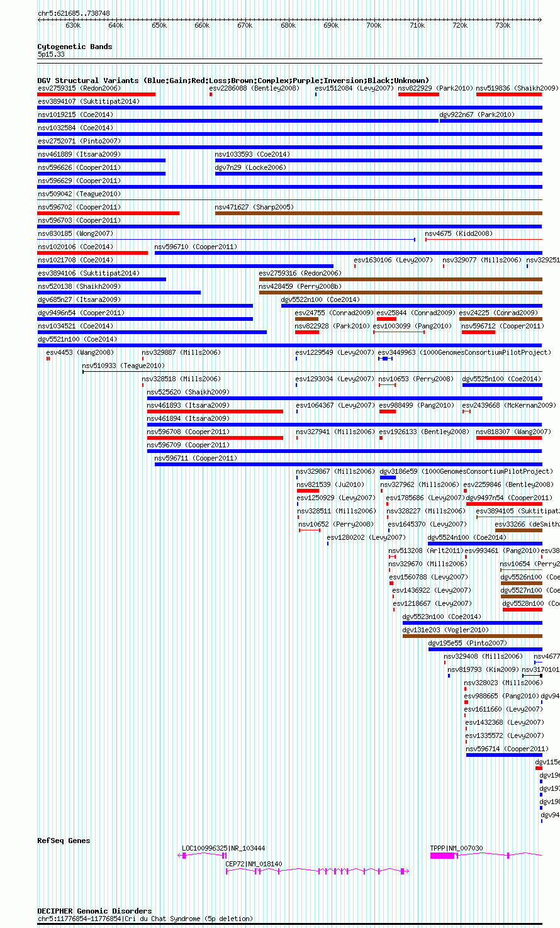The image size is (560, 928).
Task: Click the 630k ruler label
Action: click(x=73, y=26)
